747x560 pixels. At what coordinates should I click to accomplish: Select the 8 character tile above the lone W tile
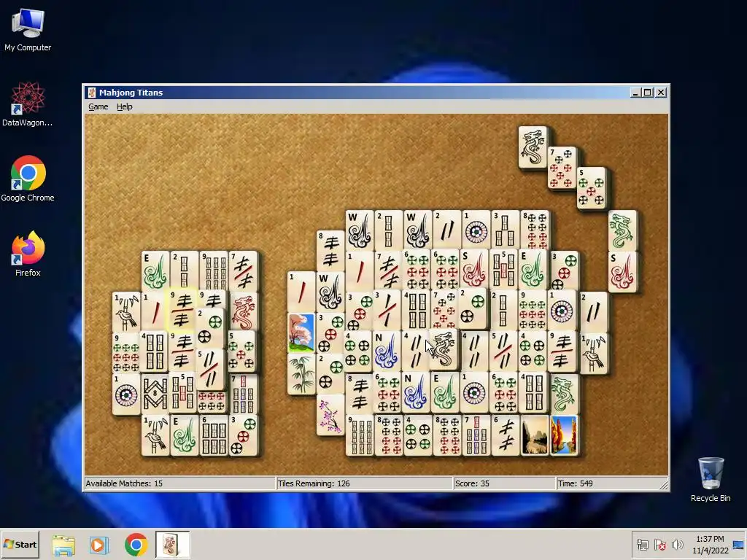coord(330,251)
